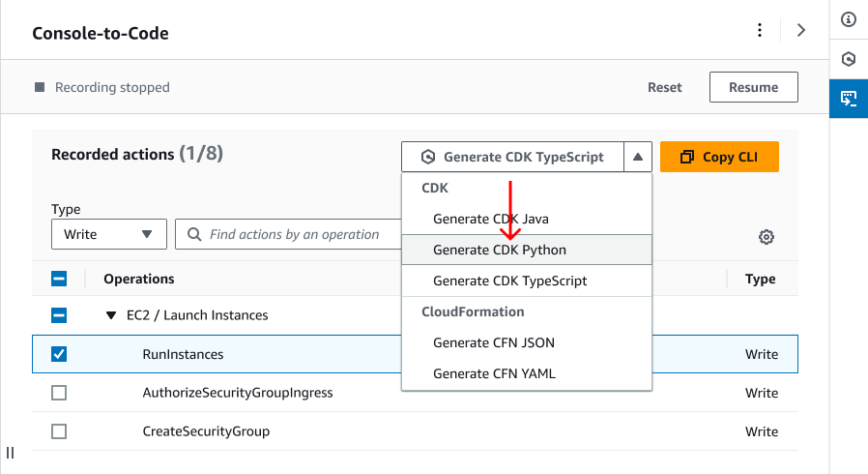Check the AuthorizeSecurityGroupIngress checkbox
Image resolution: width=868 pixels, height=474 pixels.
59,393
